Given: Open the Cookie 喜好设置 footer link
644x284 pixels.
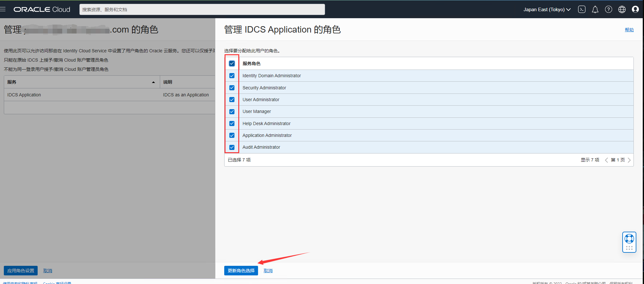Looking at the screenshot, I should (x=57, y=283).
